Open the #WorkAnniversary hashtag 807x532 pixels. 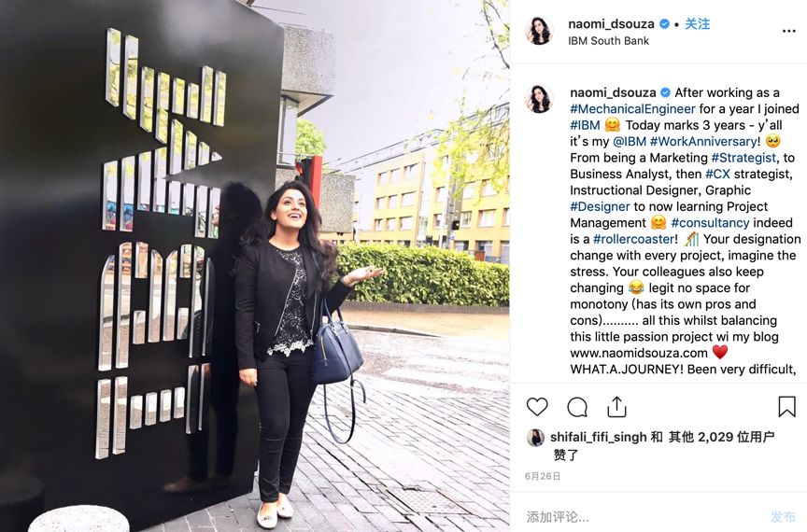click(x=703, y=142)
